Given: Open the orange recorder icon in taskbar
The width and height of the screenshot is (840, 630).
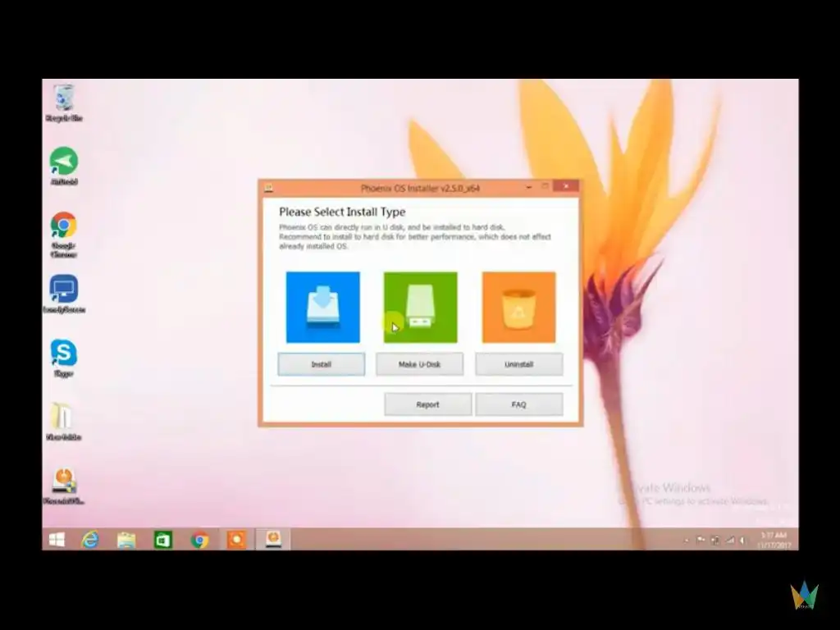Looking at the screenshot, I should coord(236,540).
